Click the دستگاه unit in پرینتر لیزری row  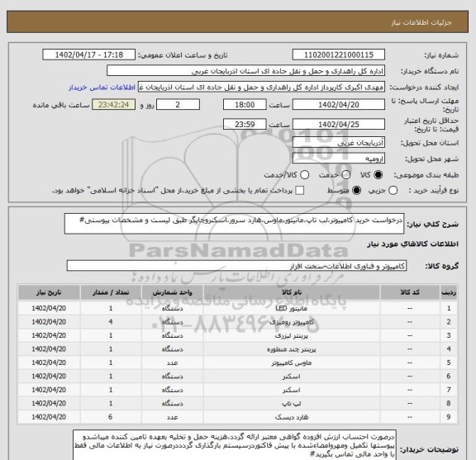172,335
